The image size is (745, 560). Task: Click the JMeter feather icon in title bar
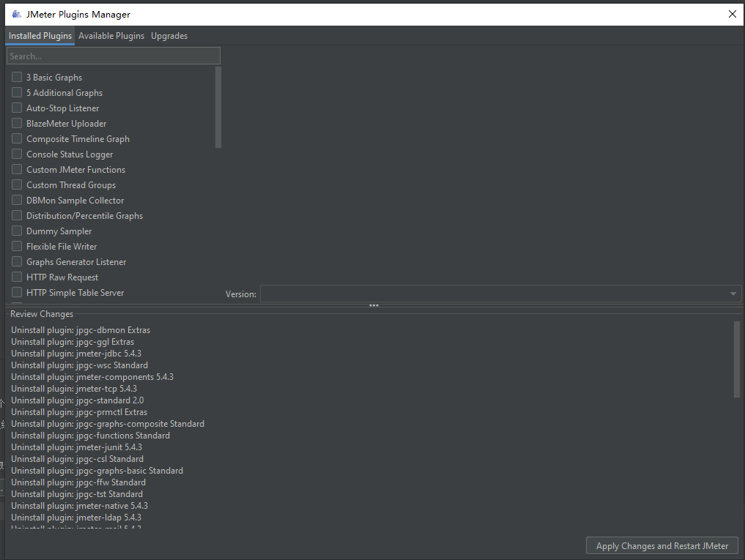17,14
